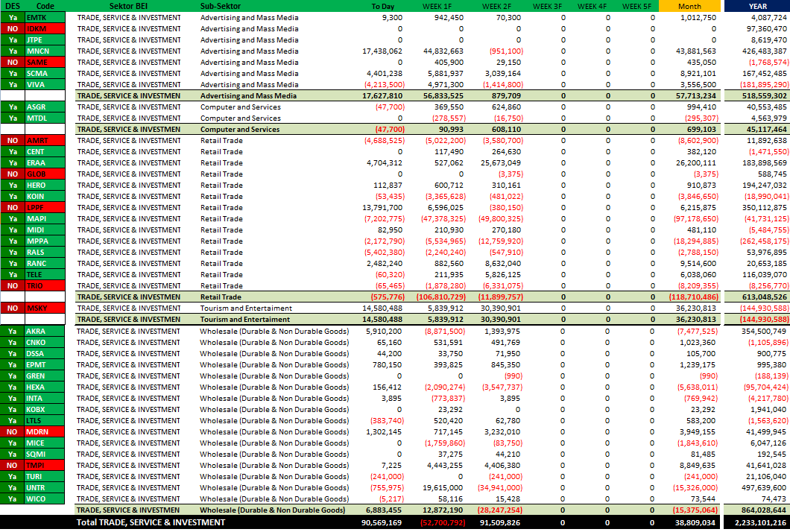The width and height of the screenshot is (790, 532).
Task: Select the MPPA code cell
Action: pos(45,241)
